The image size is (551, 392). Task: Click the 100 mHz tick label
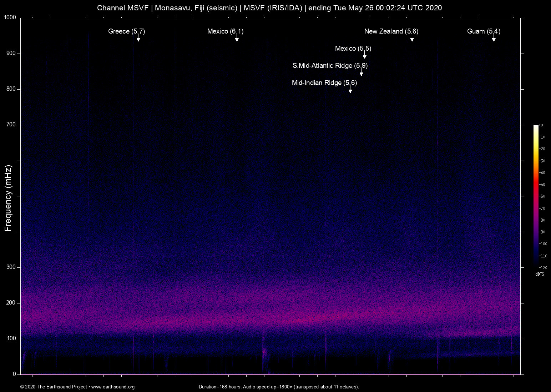12,338
